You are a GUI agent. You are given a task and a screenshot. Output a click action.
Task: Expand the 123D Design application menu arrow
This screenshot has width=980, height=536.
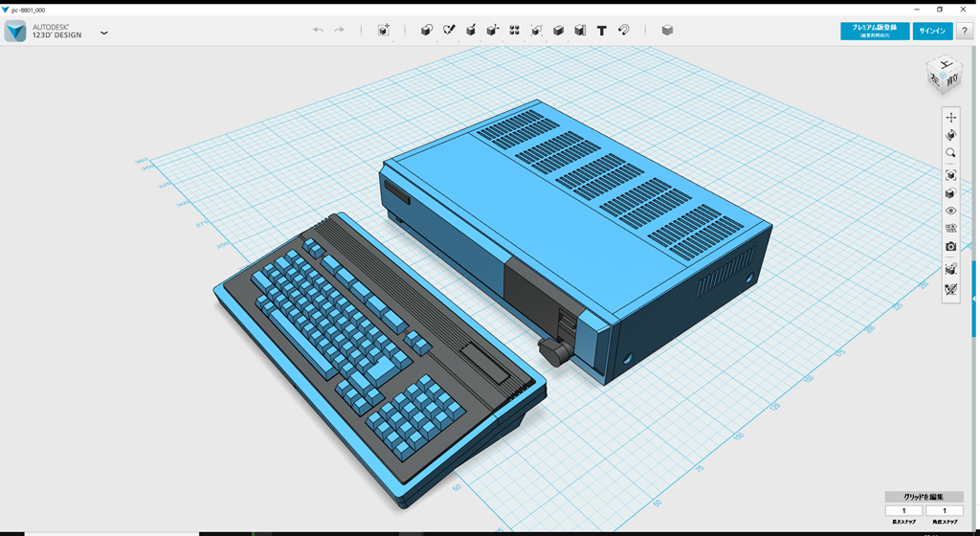[103, 33]
